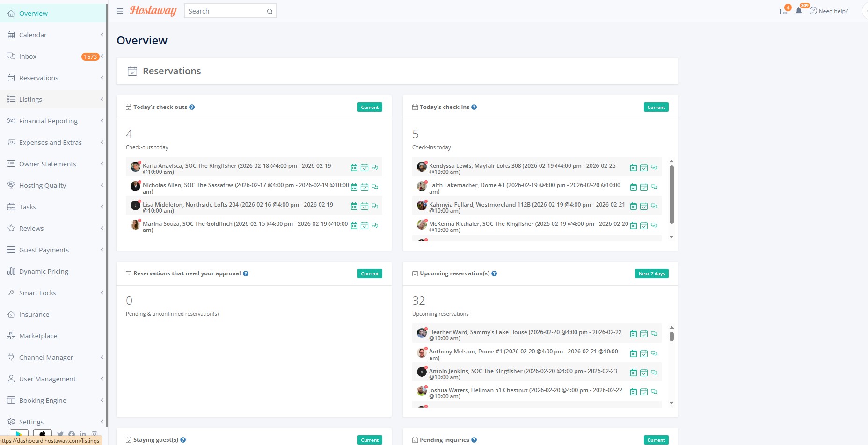
Task: Open calendar icon for McKenna Ritthaler's row
Action: (634, 225)
